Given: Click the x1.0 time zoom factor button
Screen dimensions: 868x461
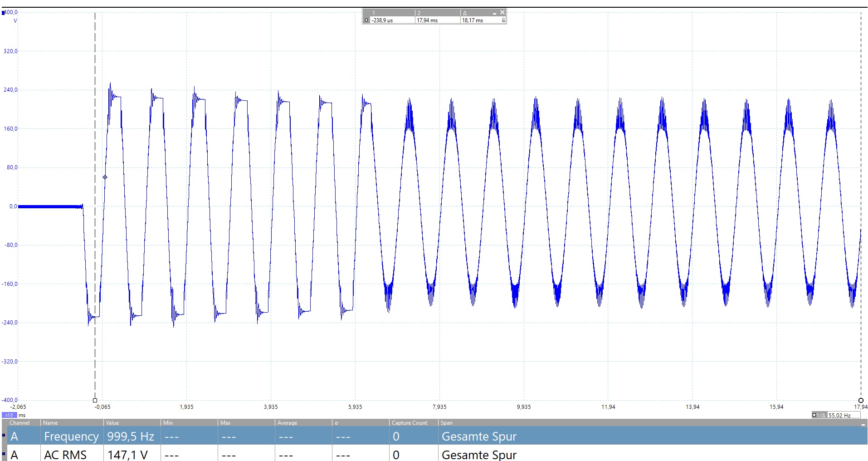Looking at the screenshot, I should pyautogui.click(x=9, y=415).
